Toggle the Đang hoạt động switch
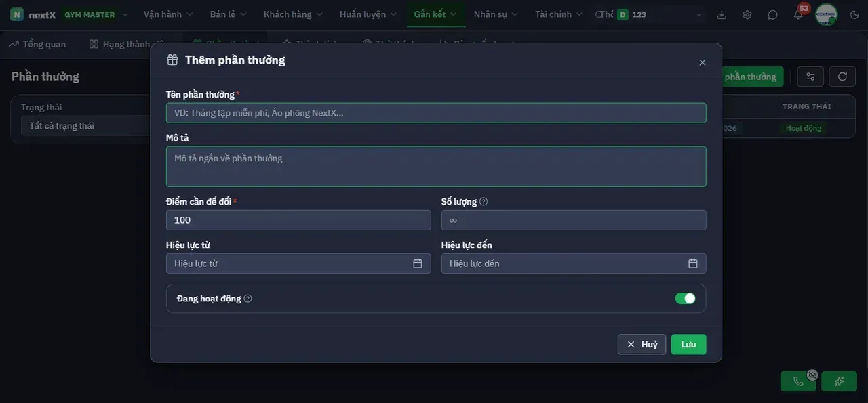Screen dimensions: 868x403 [685, 299]
